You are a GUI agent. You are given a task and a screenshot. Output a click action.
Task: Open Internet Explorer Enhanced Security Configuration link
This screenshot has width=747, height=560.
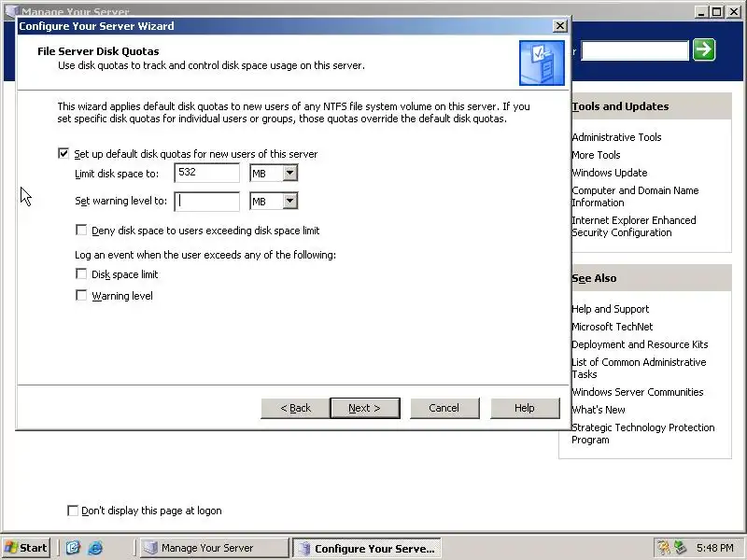pos(634,226)
